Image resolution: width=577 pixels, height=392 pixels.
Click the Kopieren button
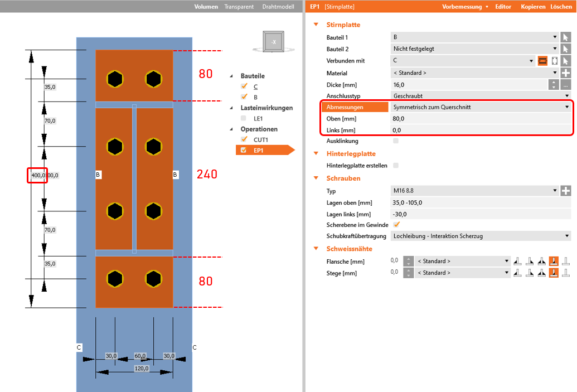(533, 7)
